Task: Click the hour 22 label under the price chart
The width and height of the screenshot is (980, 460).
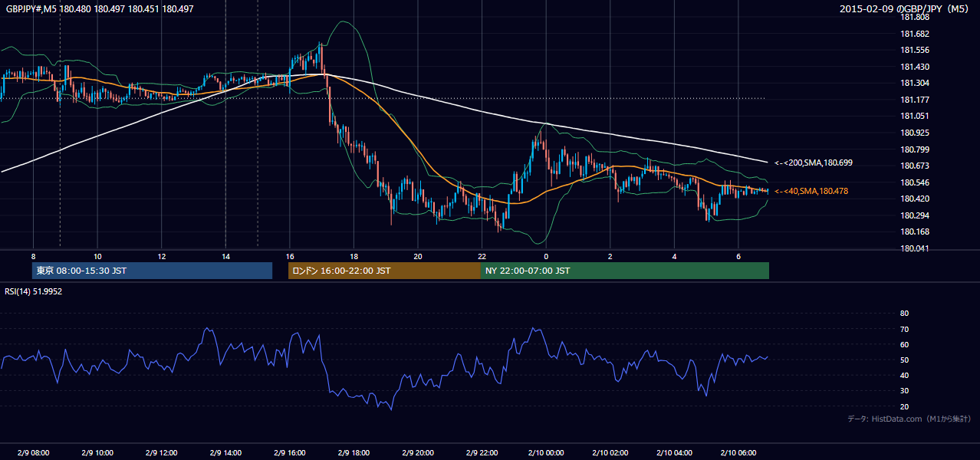Action: (482, 256)
